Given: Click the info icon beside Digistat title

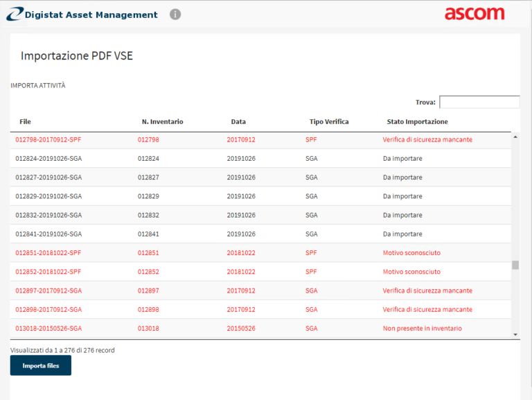Looking at the screenshot, I should coord(175,14).
